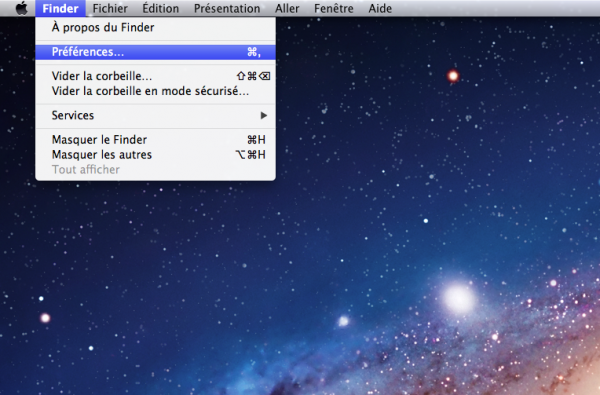Open the Aller menu

click(287, 8)
